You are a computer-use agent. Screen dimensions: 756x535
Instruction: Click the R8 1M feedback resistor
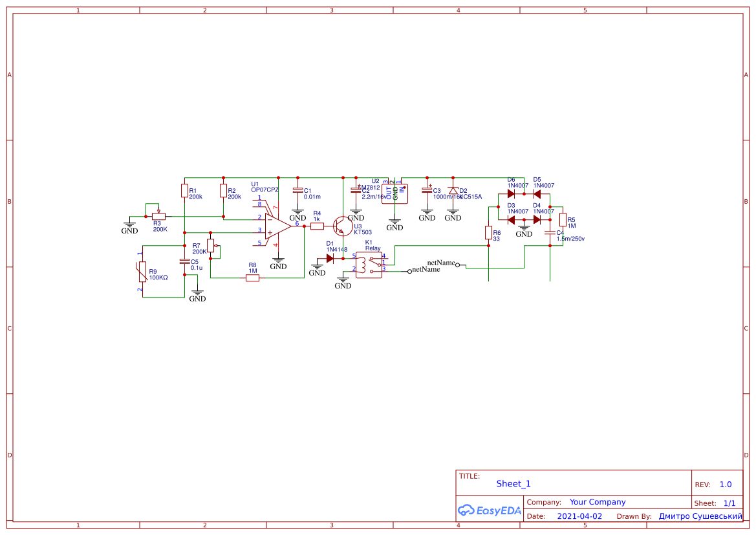[253, 278]
